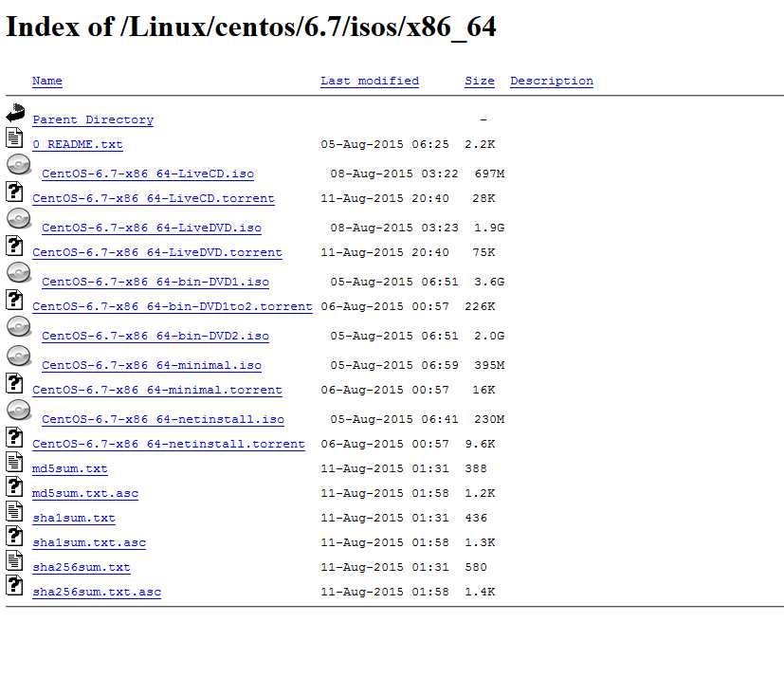Click the unknown-file icon beside LiveCD.torrent

pos(14,192)
